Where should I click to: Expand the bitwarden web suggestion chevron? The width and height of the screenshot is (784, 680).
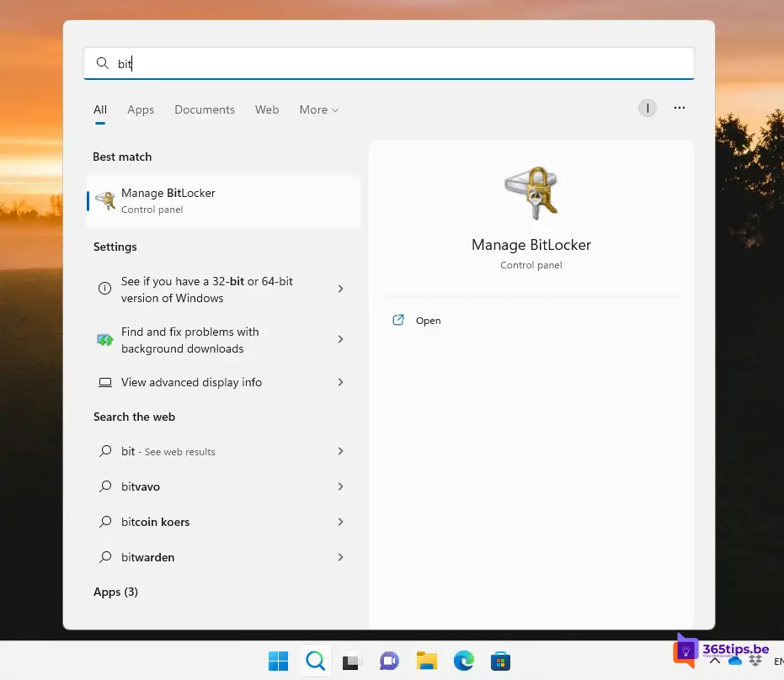click(340, 557)
